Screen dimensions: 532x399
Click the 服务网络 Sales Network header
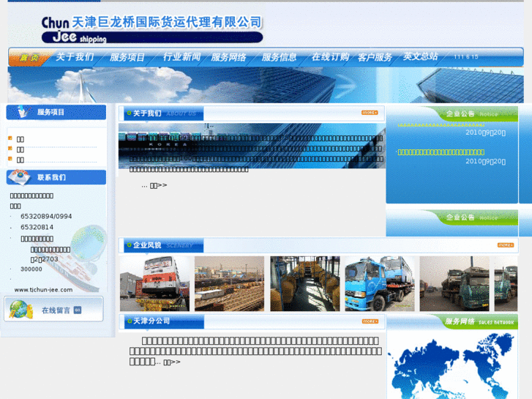479,321
